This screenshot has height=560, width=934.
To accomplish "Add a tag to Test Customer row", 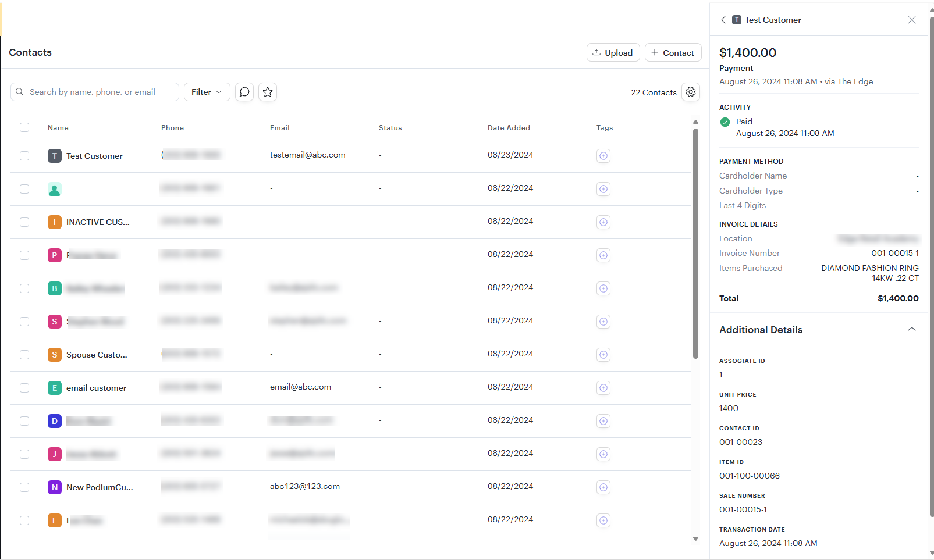I will (603, 156).
